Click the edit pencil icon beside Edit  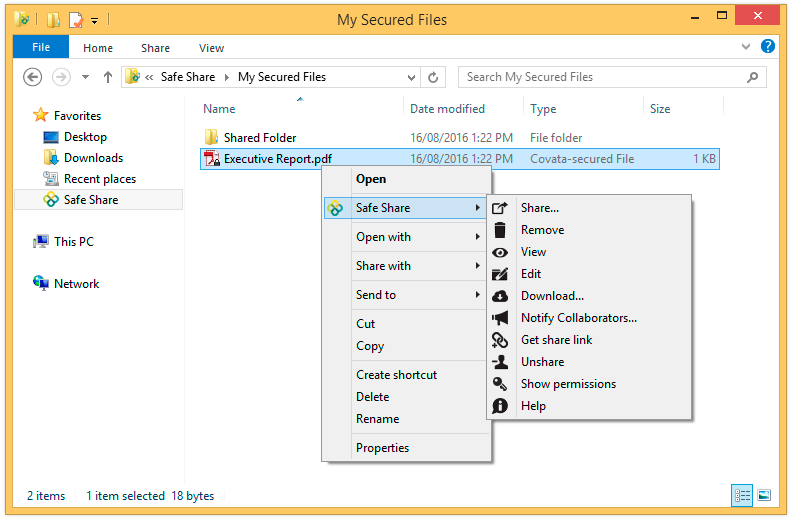pos(500,274)
